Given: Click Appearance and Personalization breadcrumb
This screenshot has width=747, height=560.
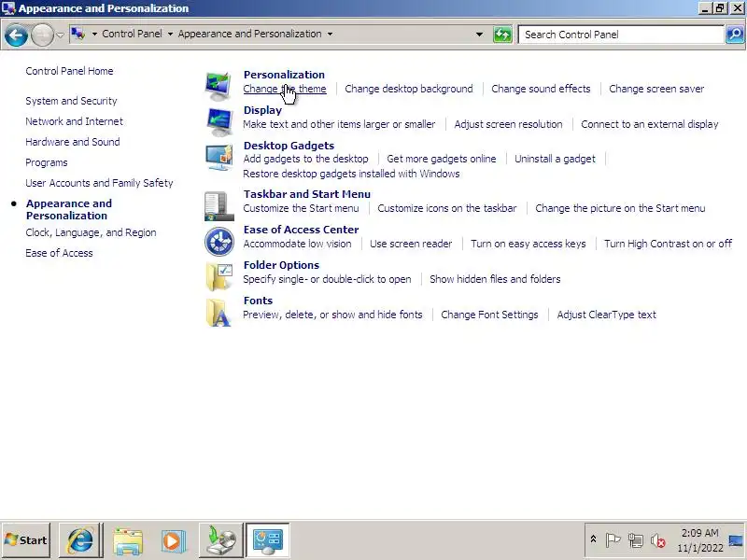Looking at the screenshot, I should (x=249, y=34).
